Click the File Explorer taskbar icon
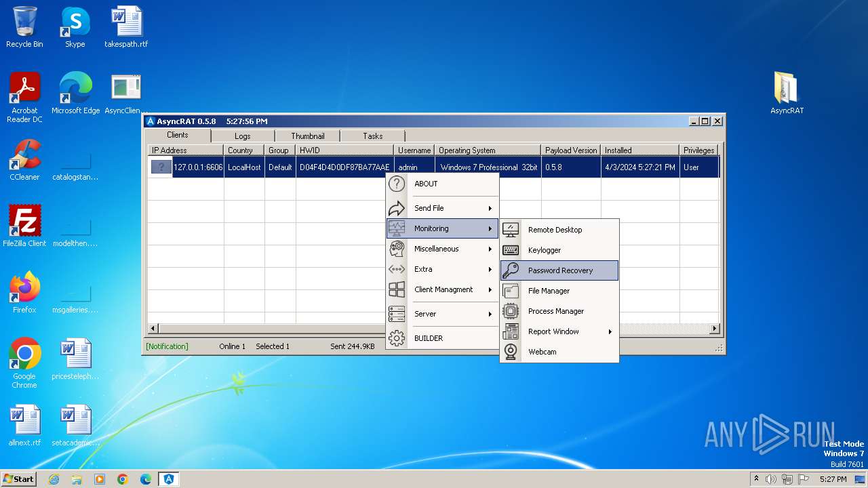The width and height of the screenshot is (868, 488). click(77, 479)
